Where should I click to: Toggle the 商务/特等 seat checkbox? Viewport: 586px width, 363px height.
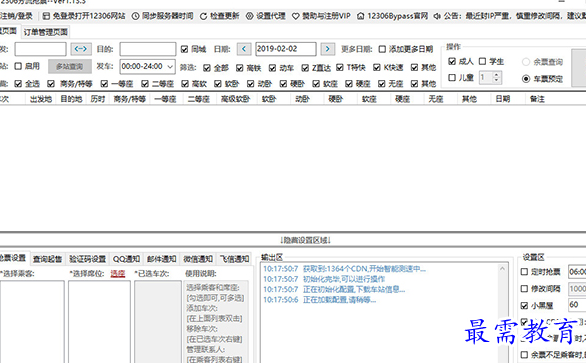[x=51, y=84]
